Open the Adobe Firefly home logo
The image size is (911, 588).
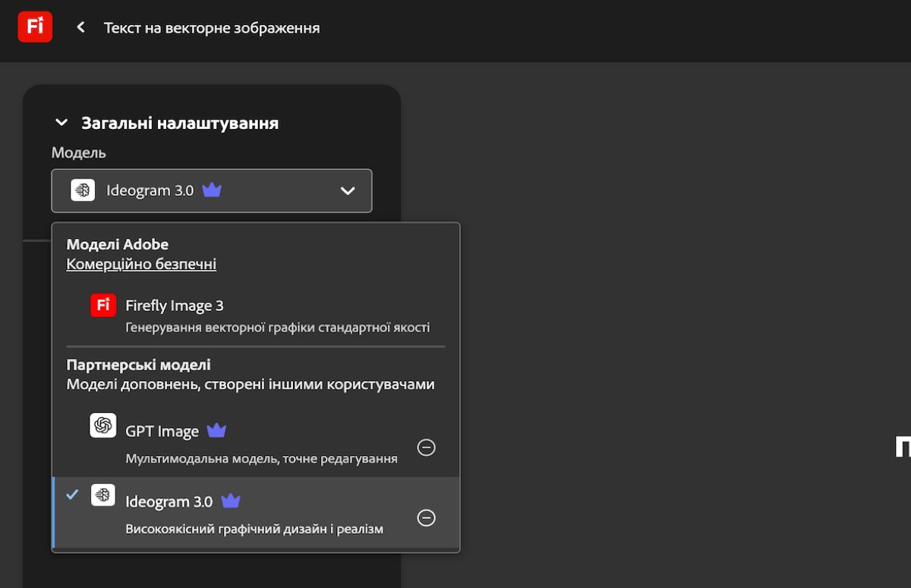(x=35, y=27)
